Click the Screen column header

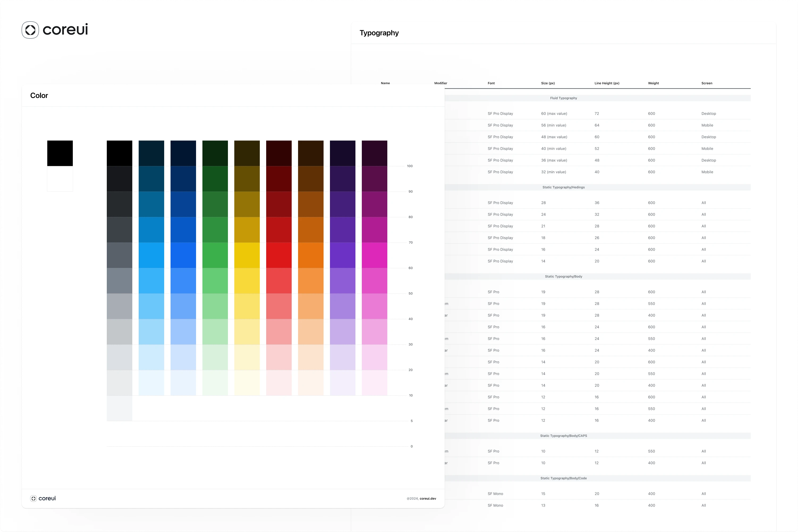pyautogui.click(x=707, y=83)
